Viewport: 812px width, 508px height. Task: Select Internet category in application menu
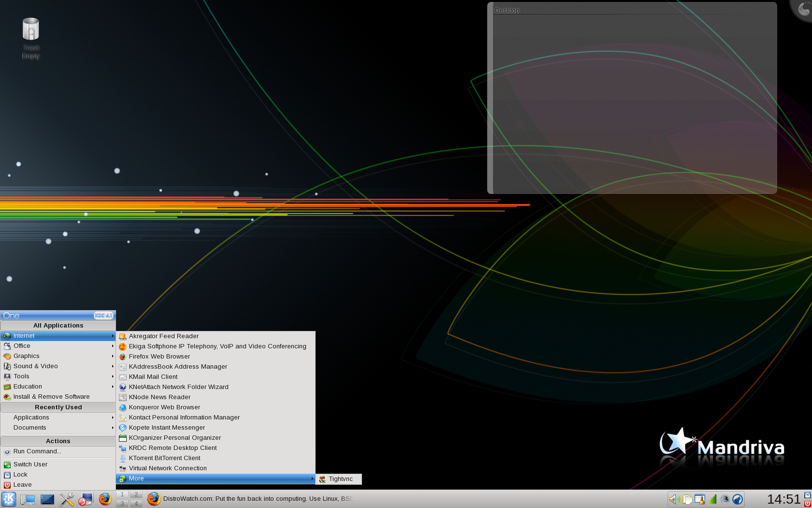(58, 336)
